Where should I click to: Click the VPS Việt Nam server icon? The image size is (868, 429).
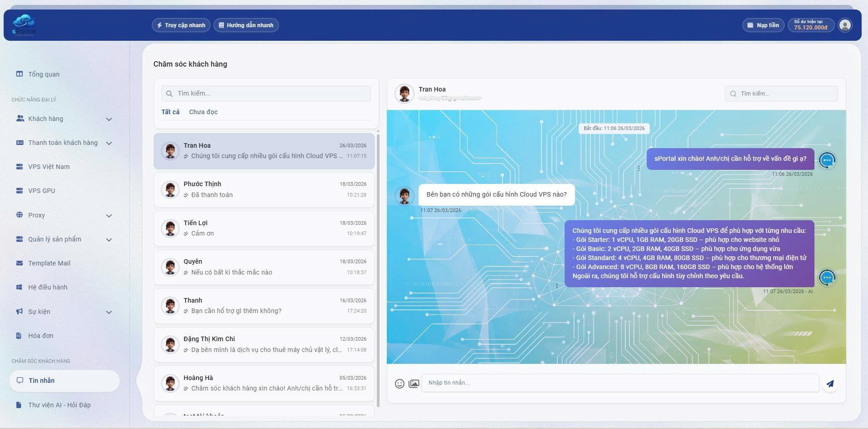click(x=20, y=166)
